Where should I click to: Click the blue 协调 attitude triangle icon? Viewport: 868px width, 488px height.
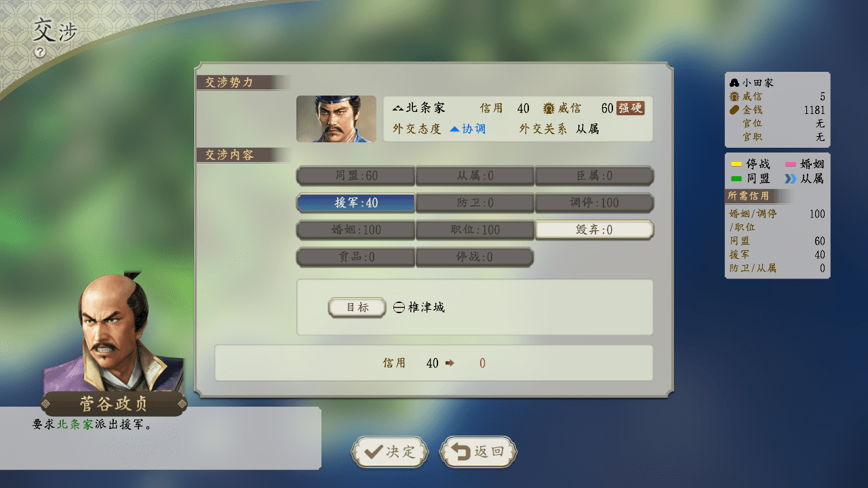455,129
